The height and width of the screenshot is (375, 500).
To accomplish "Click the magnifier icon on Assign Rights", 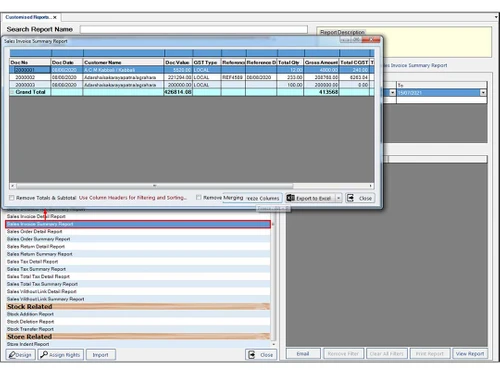I will pyautogui.click(x=44, y=355).
